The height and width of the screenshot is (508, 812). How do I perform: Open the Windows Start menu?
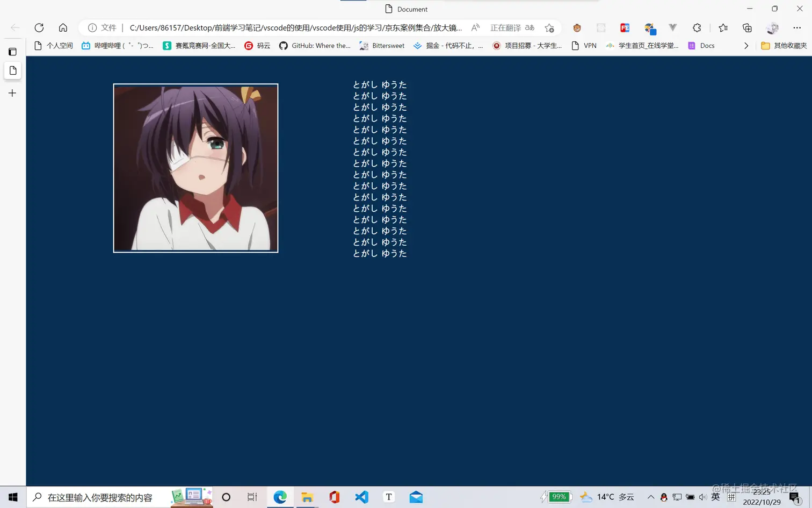click(13, 497)
